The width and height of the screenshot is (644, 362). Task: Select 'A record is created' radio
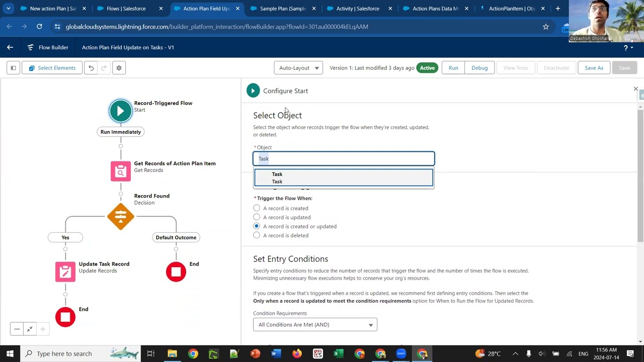coord(257,208)
